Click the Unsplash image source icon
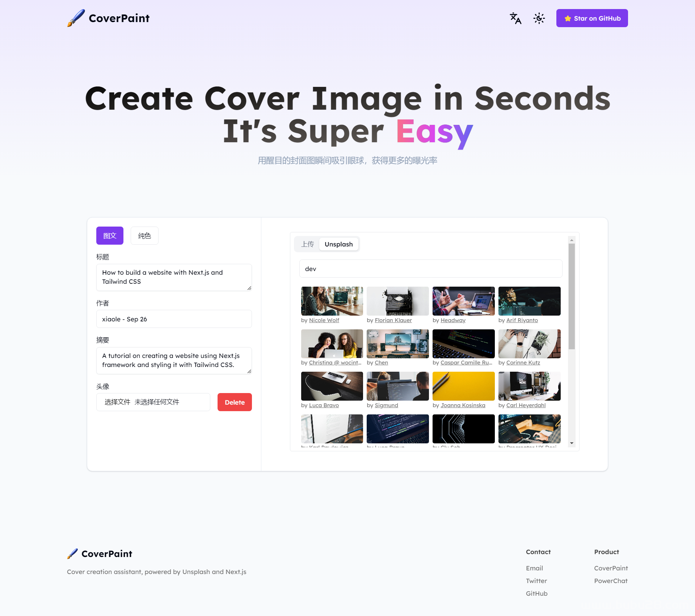The width and height of the screenshot is (695, 616). tap(338, 243)
